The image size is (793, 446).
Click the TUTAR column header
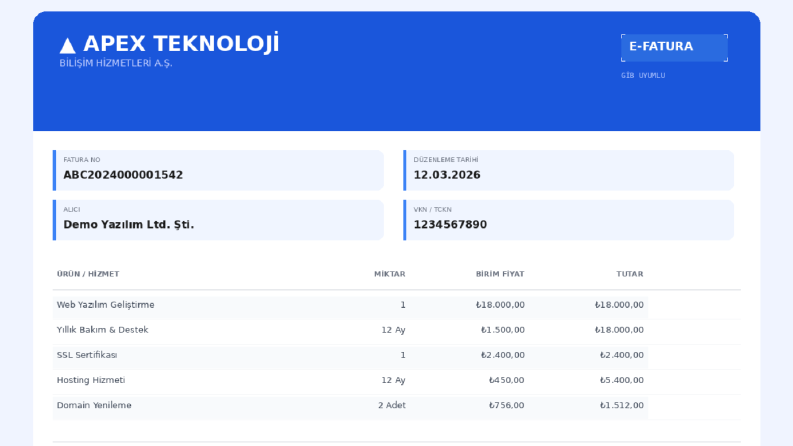tap(630, 274)
